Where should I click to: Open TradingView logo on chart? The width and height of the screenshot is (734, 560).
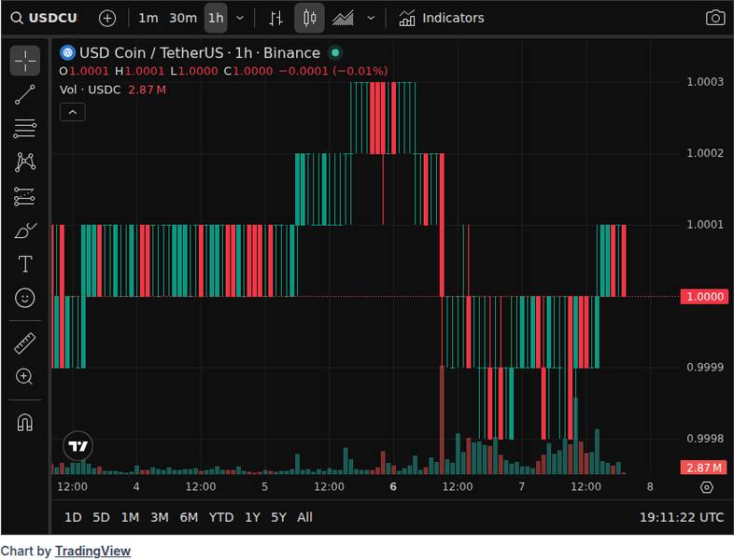78,446
